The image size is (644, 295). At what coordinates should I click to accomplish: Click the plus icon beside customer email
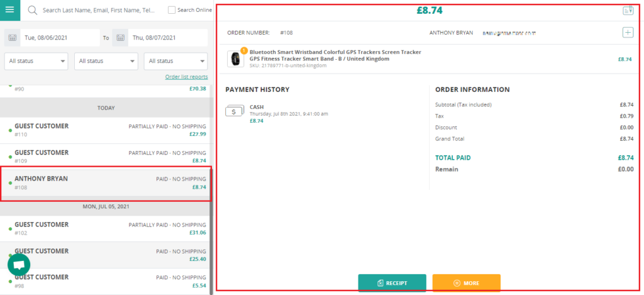point(627,32)
